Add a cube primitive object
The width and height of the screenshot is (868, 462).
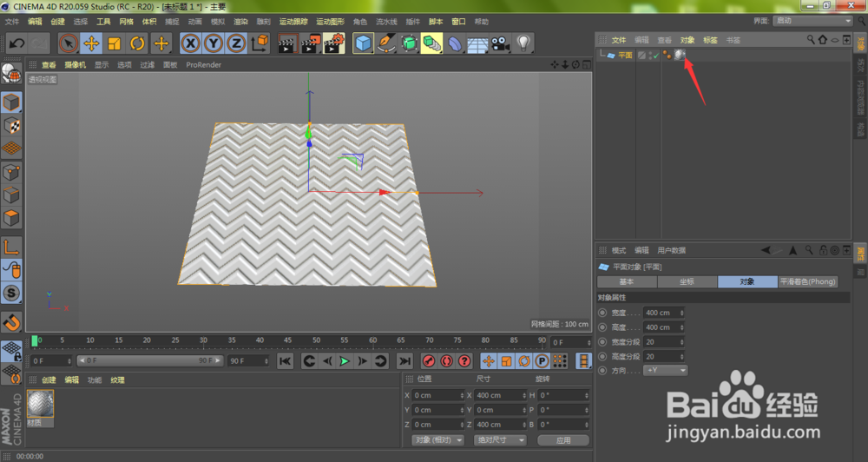pyautogui.click(x=363, y=43)
